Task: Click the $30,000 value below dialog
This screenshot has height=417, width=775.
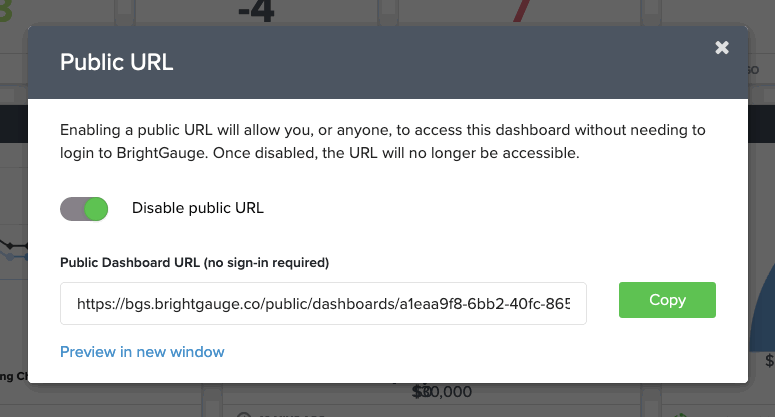Action: [442, 392]
